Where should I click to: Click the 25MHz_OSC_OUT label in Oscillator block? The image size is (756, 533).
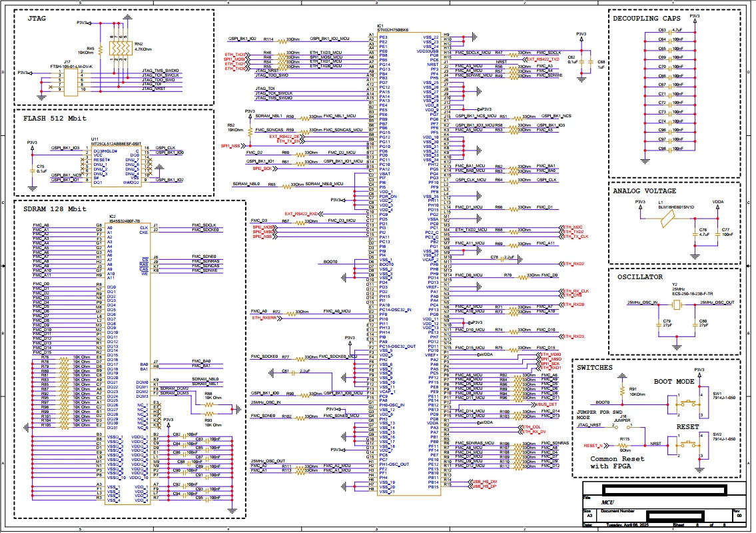click(717, 302)
